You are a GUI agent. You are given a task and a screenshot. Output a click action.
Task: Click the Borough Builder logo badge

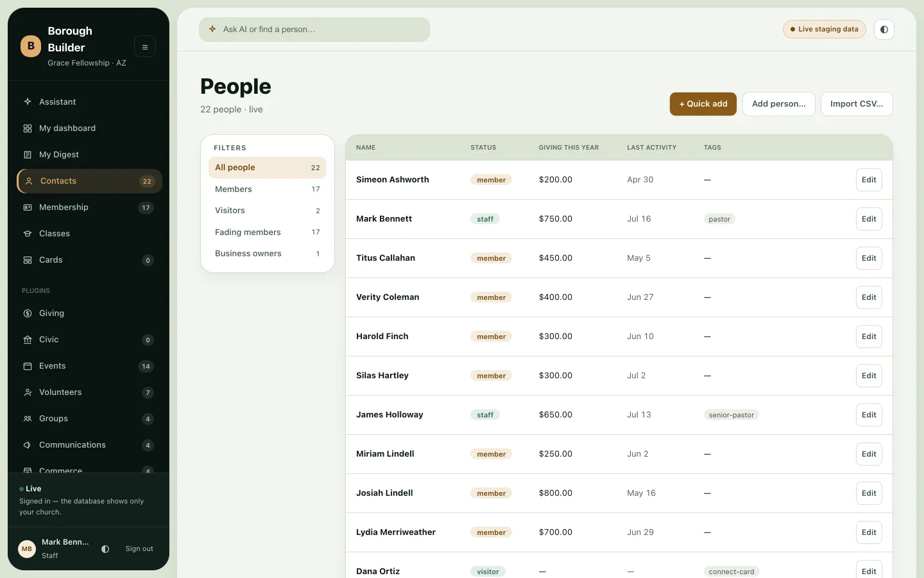pos(31,46)
